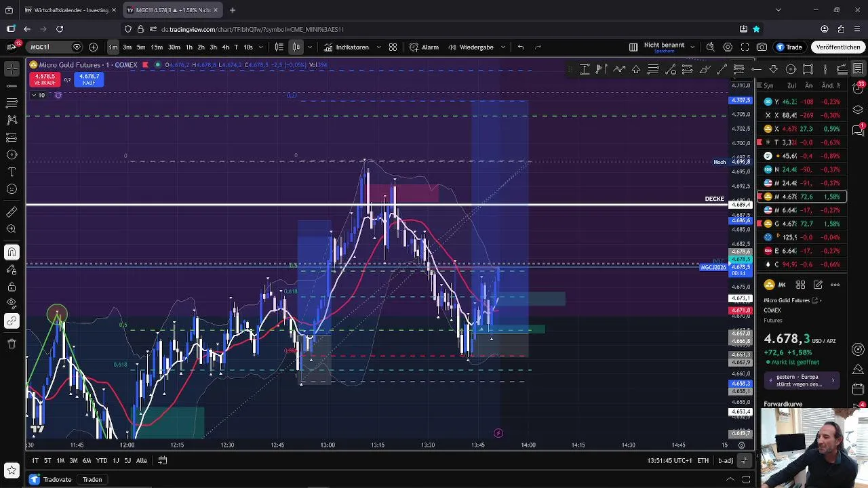Click the Trade button

[789, 47]
